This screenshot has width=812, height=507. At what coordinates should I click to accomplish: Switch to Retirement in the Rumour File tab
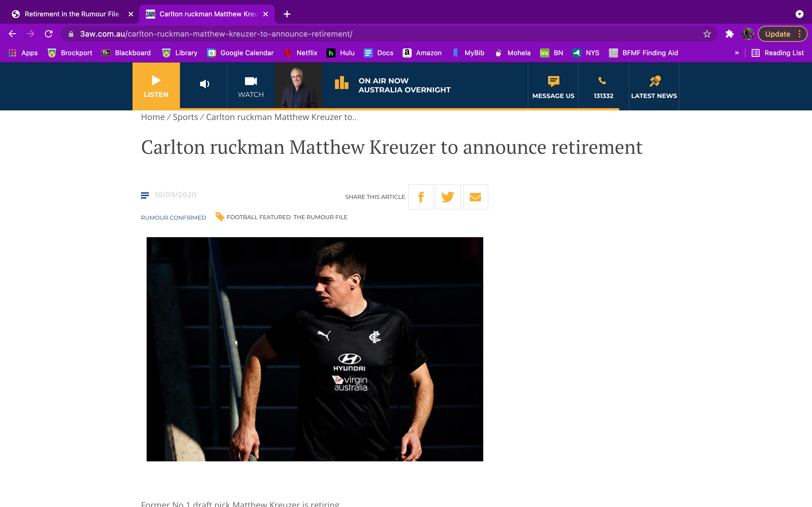(x=71, y=14)
